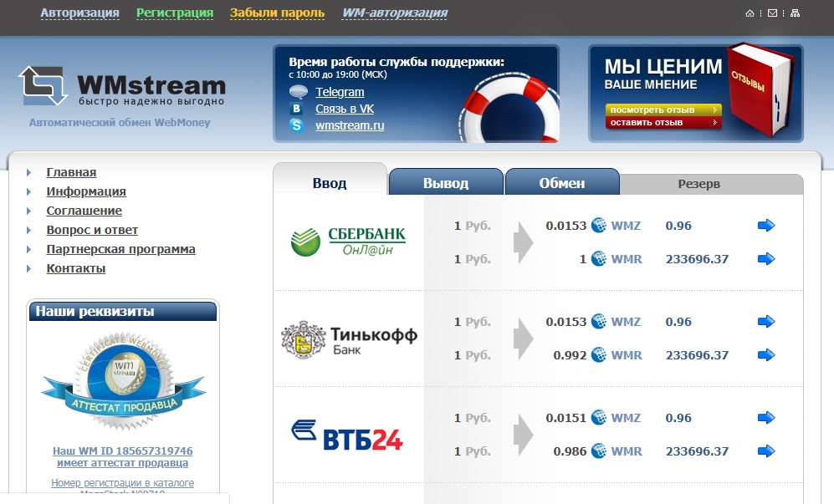834x504 pixels.
Task: Open Связь в VK link
Action: coord(345,109)
